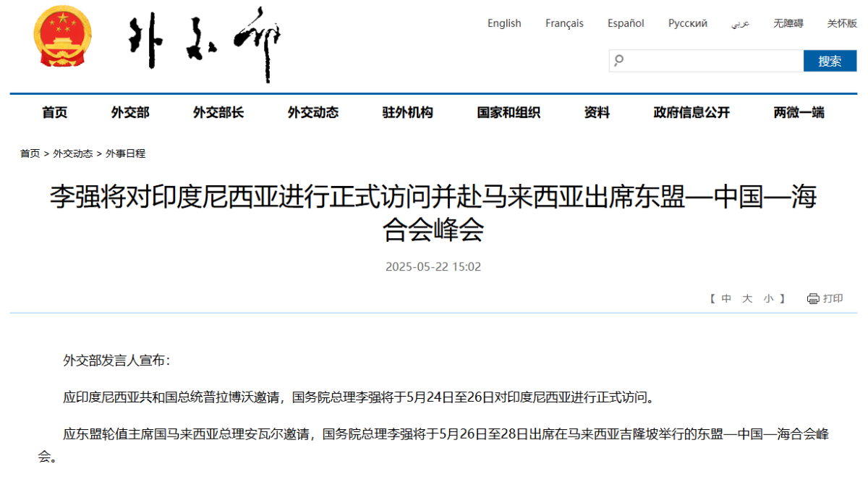
Task: Click the blue 搜索 button
Action: point(830,61)
